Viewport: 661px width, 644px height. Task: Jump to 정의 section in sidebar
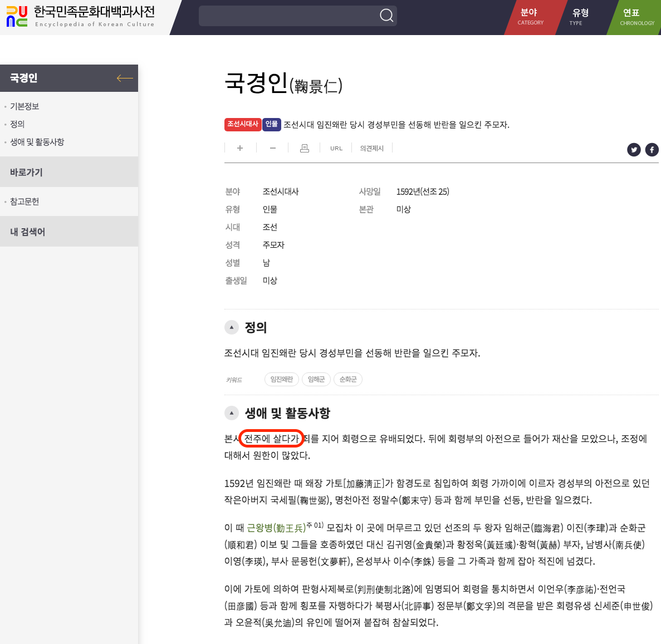click(x=17, y=124)
